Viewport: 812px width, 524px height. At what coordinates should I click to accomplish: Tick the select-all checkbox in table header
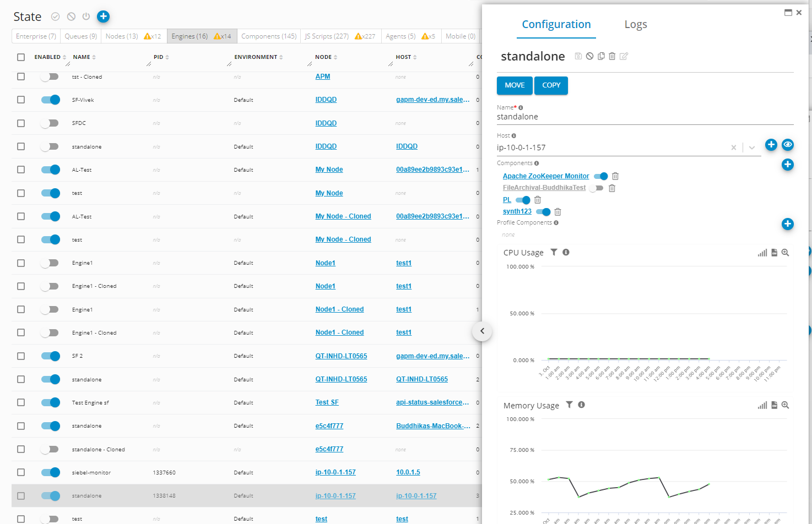[21, 57]
